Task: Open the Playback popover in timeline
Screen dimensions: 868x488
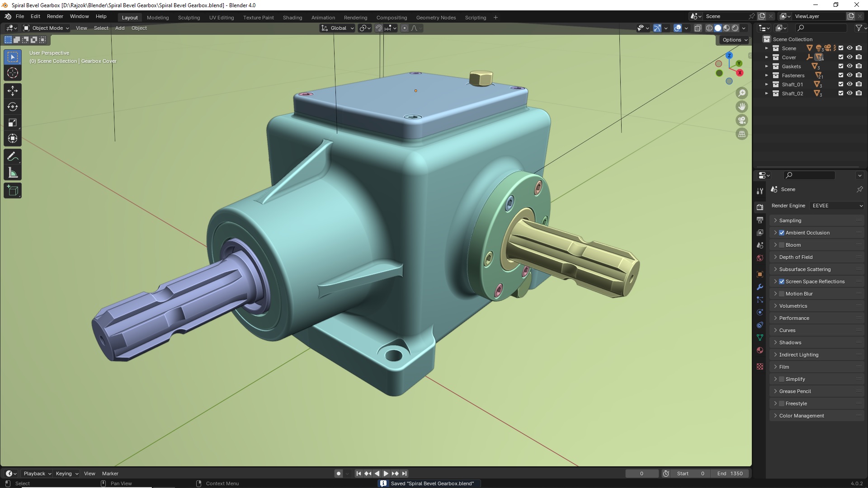Action: pyautogui.click(x=37, y=474)
